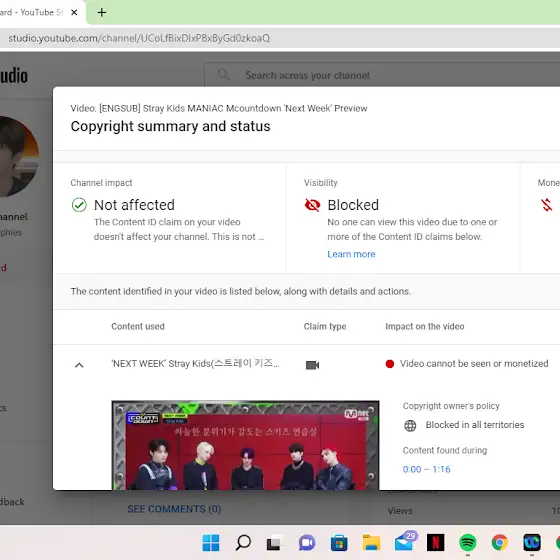This screenshot has width=560, height=560.
Task: Click the Claim type column header
Action: pyautogui.click(x=325, y=326)
